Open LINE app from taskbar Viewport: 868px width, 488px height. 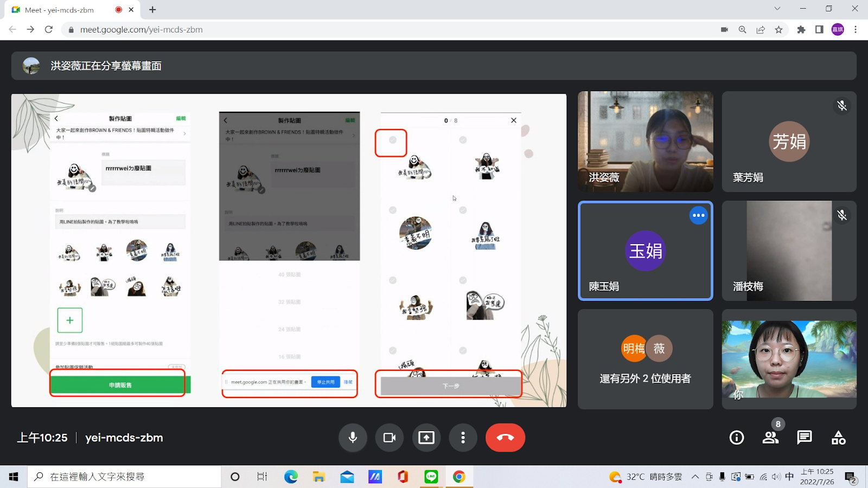coord(431,477)
